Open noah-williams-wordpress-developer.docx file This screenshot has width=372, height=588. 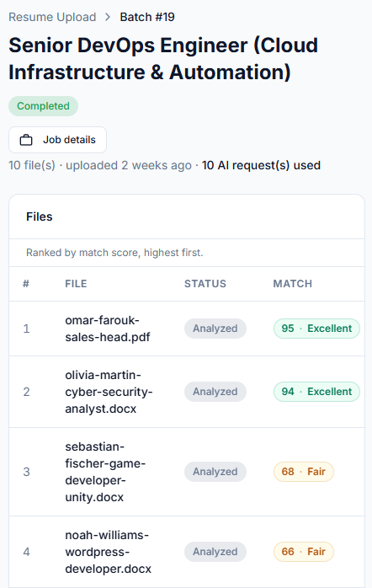[108, 552]
